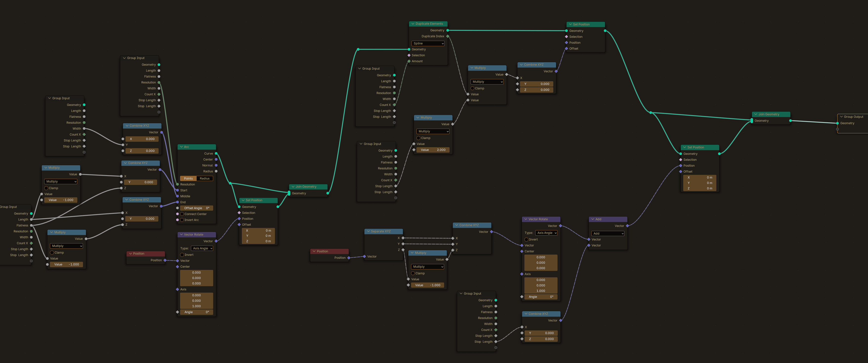Click the Value 2.000 field in Multiply node
Image resolution: width=868 pixels, height=363 pixels.
433,150
